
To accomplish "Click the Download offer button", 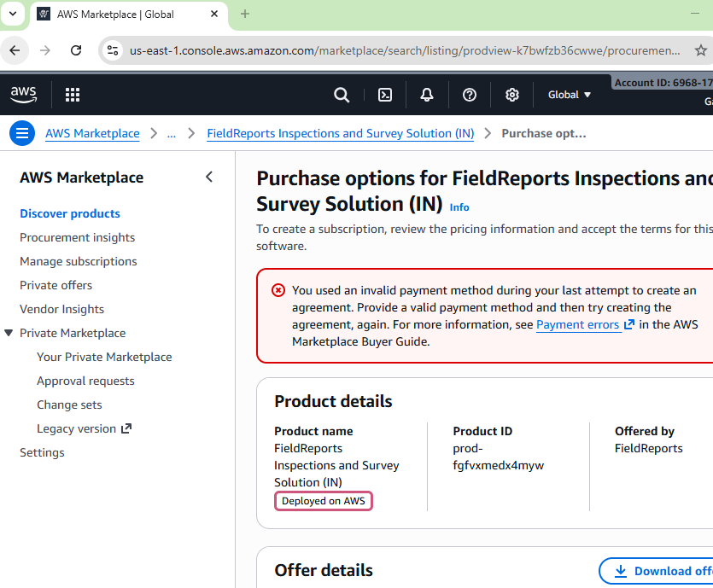I will [x=657, y=571].
